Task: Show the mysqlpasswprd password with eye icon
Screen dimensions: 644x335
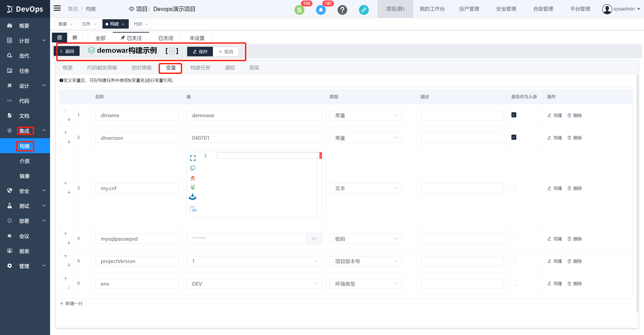Action: point(314,239)
